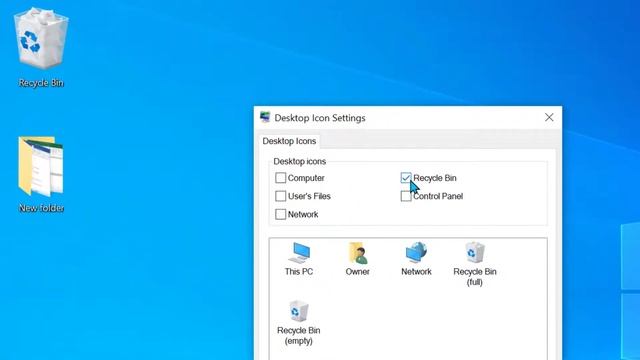Enable the User's Files checkbox
The height and width of the screenshot is (360, 640).
[280, 196]
